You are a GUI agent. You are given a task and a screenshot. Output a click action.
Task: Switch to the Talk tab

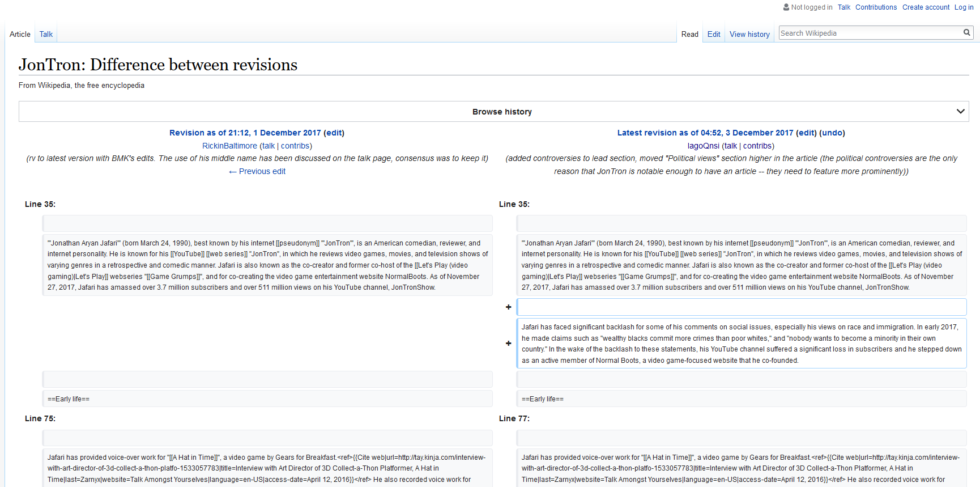tap(46, 34)
